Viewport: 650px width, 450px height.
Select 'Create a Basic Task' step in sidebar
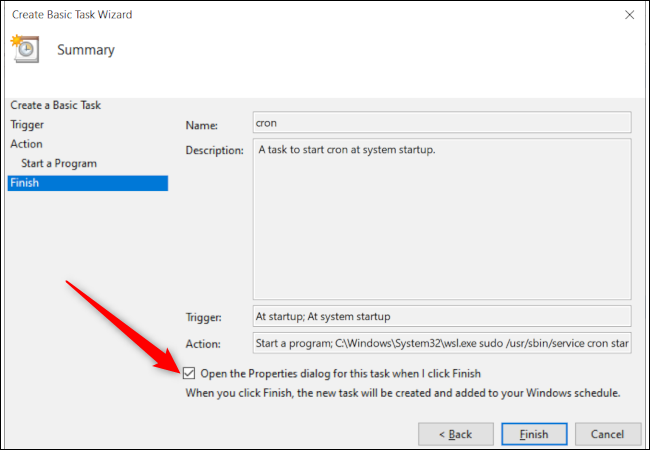click(x=55, y=105)
